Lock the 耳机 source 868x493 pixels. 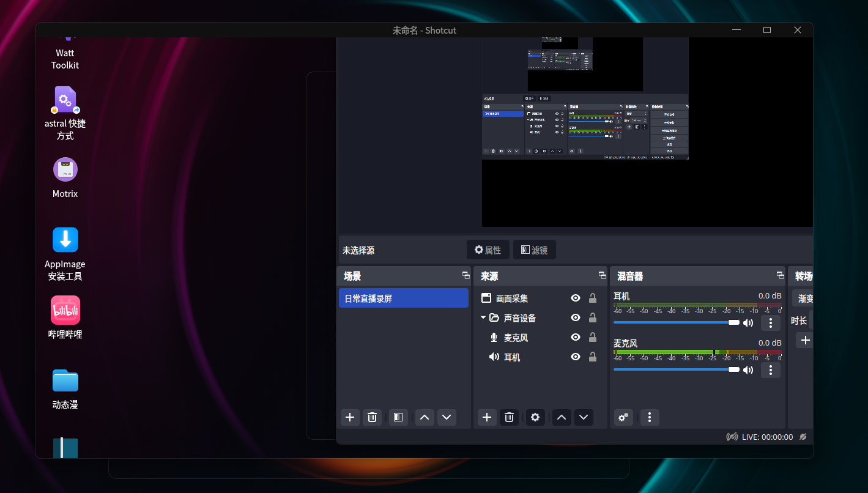click(x=592, y=357)
